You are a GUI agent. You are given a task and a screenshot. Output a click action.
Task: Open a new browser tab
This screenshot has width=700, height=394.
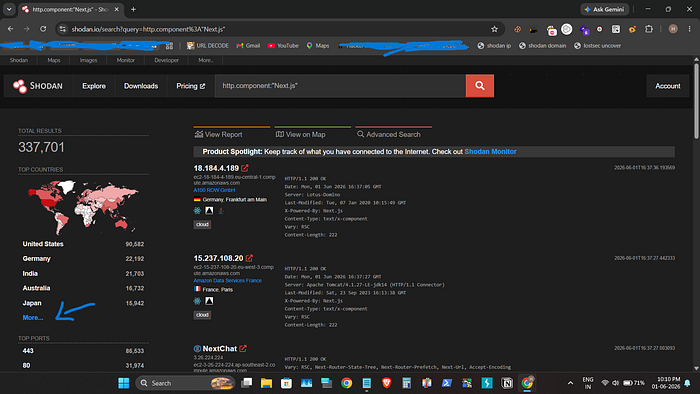coord(133,9)
